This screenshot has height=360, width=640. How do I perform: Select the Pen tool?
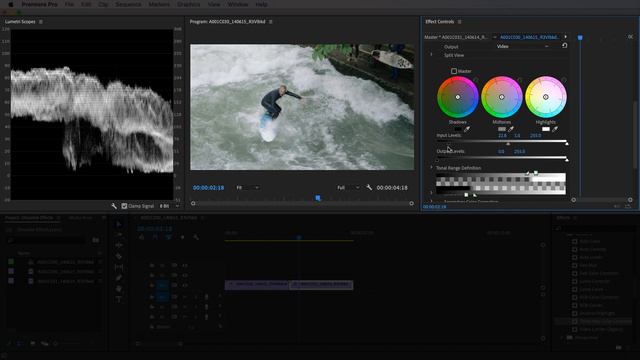(119, 278)
